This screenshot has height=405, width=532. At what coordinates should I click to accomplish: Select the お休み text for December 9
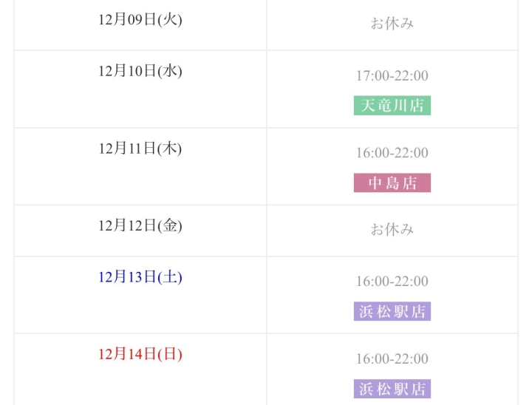click(x=392, y=24)
